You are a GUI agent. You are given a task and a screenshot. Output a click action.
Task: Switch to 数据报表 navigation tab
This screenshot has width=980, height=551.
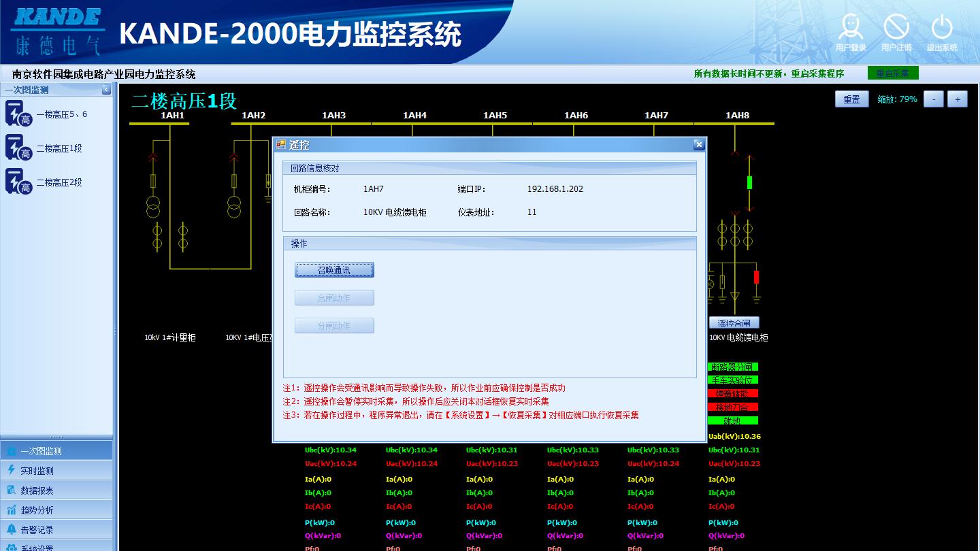pos(56,490)
